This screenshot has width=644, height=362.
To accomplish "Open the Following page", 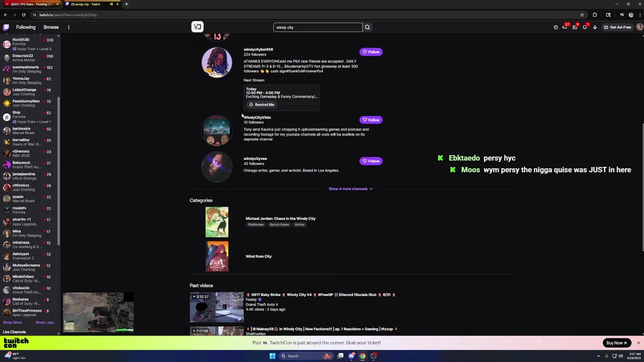I will [x=26, y=27].
